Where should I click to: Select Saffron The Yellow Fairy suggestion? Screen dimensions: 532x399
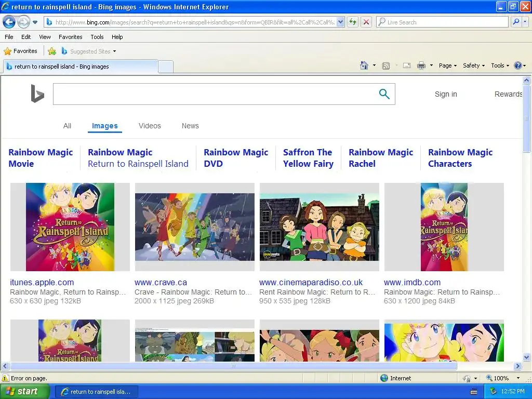click(308, 158)
